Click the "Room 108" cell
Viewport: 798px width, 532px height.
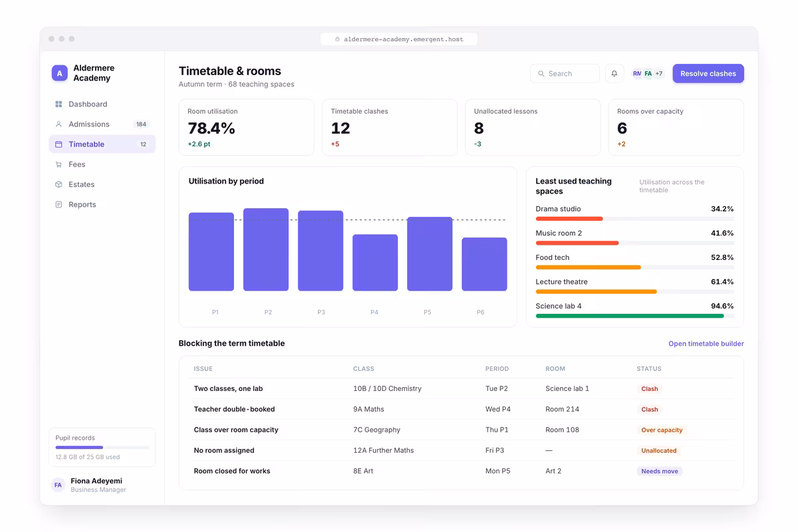563,430
